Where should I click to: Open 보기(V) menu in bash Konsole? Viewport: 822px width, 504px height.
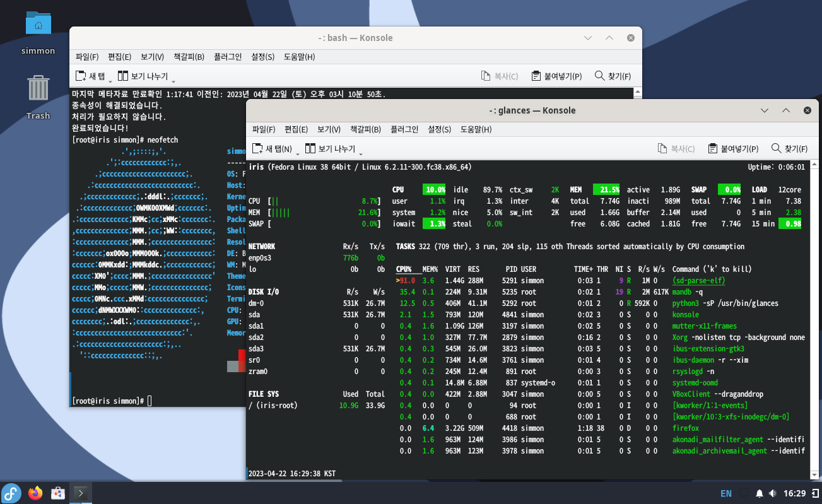tap(152, 57)
